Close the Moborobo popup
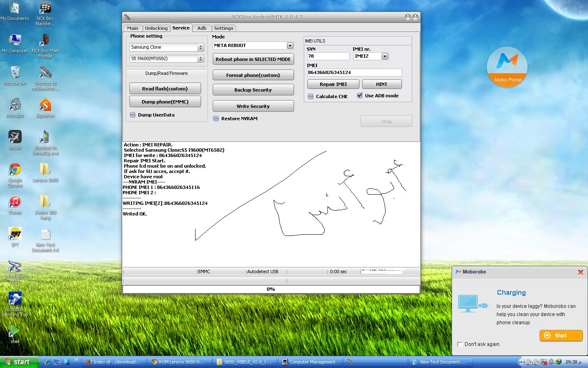Viewport: 588px width, 368px height. pos(580,272)
